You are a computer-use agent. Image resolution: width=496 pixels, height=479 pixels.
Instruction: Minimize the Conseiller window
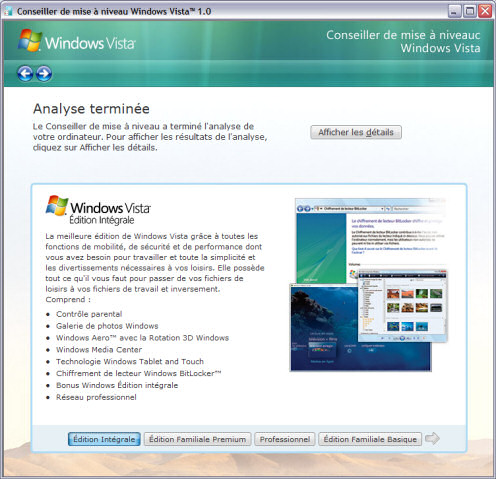point(455,11)
